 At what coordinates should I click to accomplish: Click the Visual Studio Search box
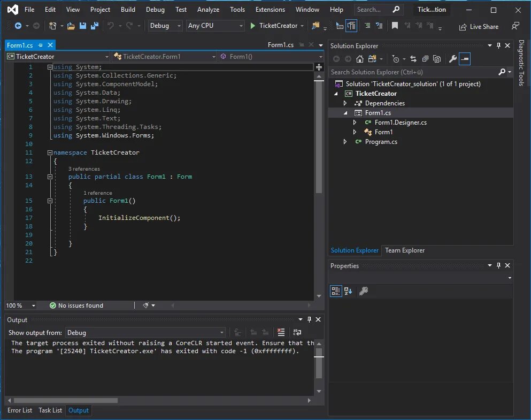pos(378,10)
